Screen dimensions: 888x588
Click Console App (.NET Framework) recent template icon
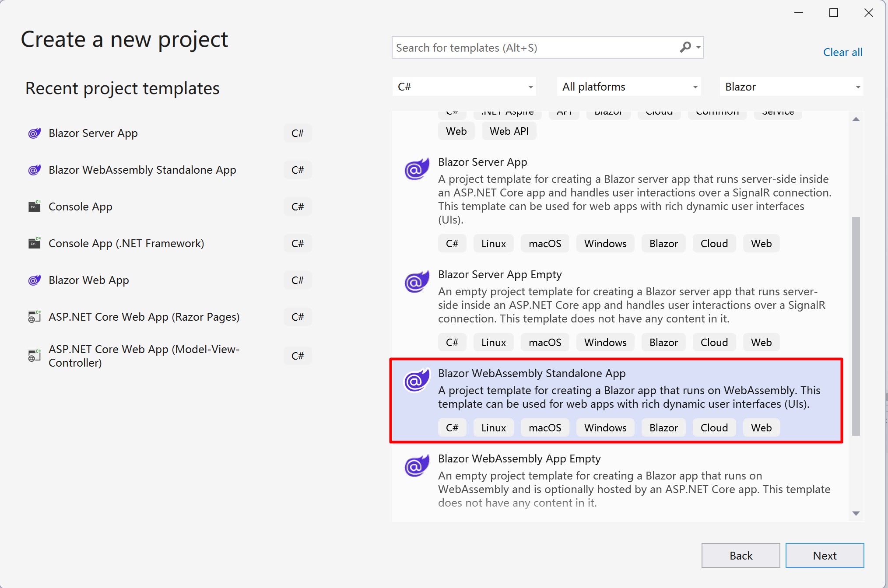35,243
